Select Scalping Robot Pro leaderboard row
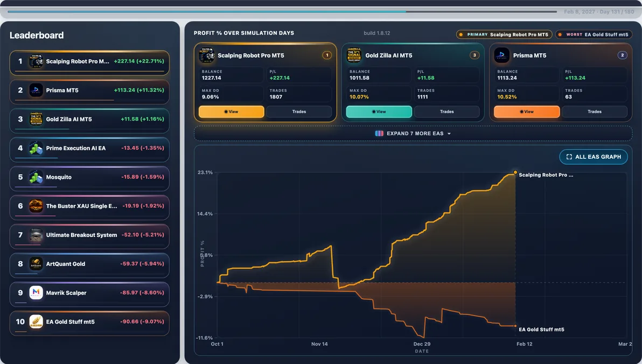 click(89, 62)
